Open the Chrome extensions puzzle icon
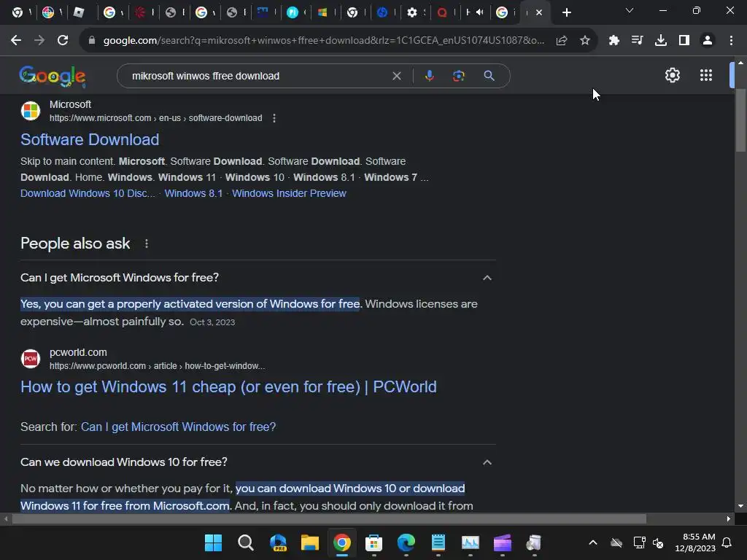This screenshot has width=747, height=560. coord(614,41)
